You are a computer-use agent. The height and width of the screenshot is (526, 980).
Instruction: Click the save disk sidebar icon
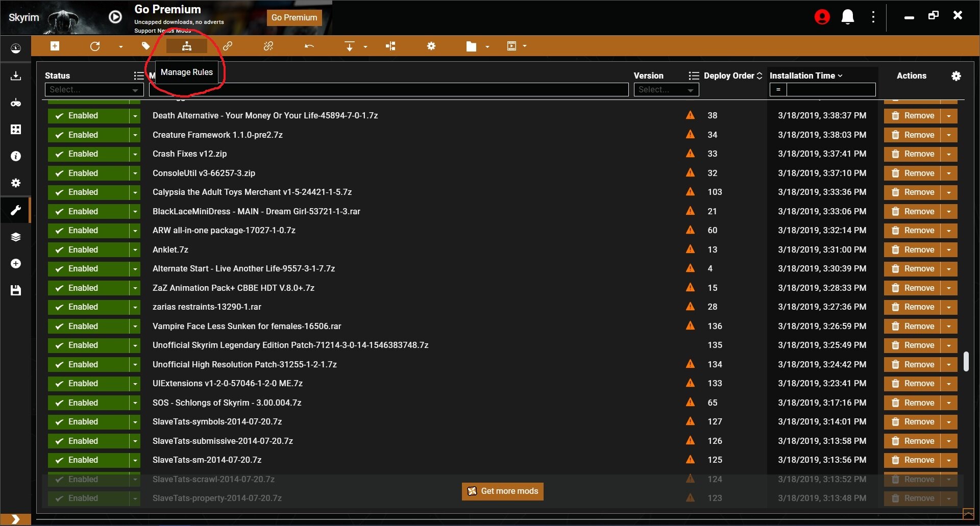[x=16, y=290]
